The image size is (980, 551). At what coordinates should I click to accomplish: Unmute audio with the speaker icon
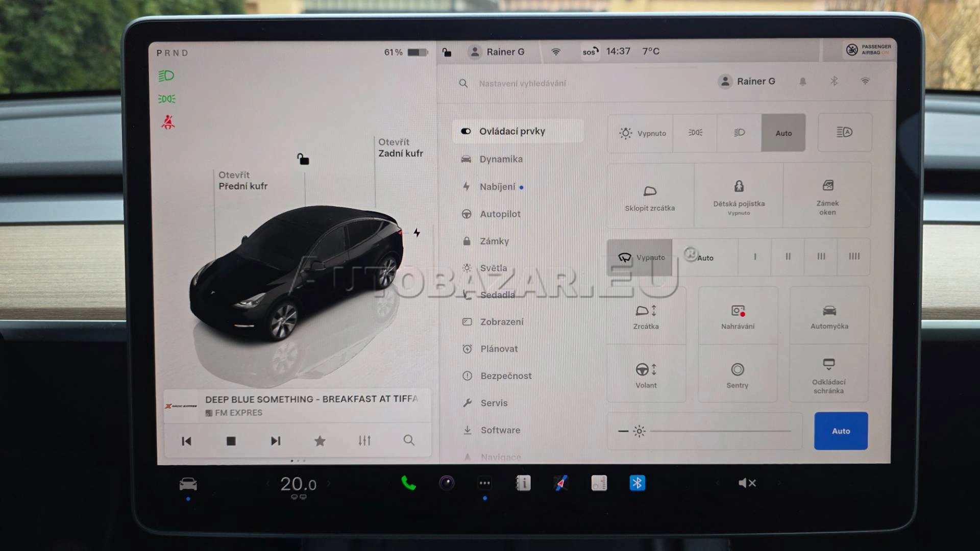coord(747,483)
